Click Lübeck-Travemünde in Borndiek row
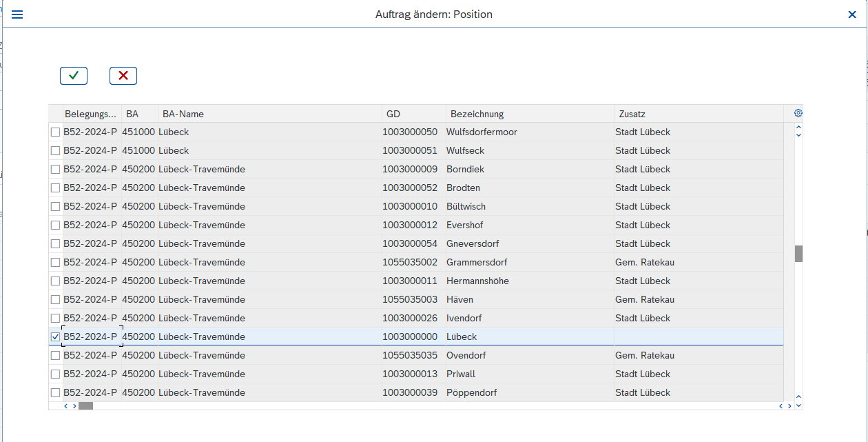The height and width of the screenshot is (442, 868). [x=270, y=170]
